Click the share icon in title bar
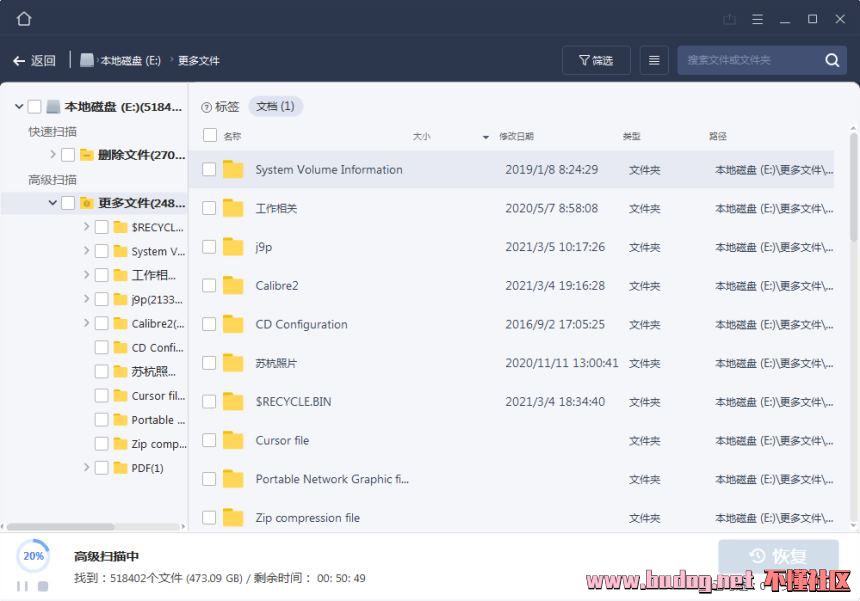 [729, 19]
